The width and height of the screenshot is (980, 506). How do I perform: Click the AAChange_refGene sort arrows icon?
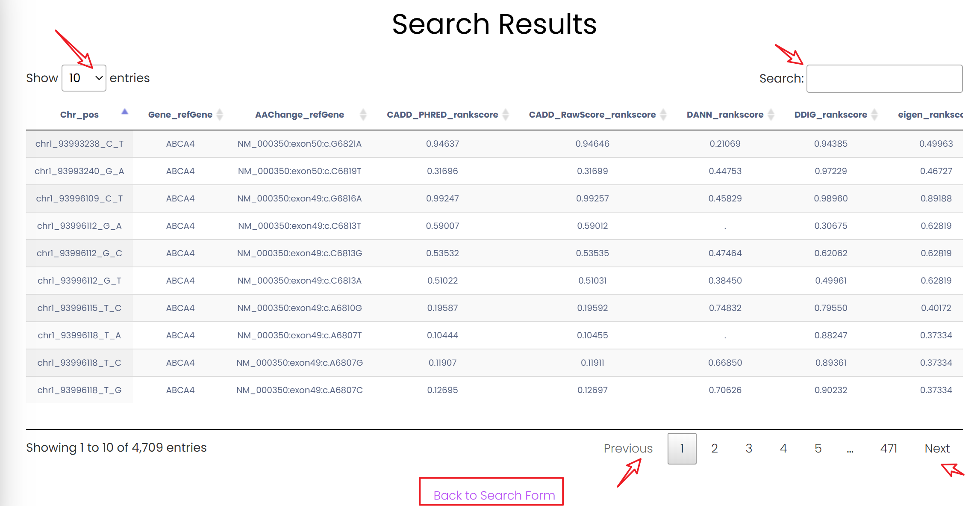point(363,115)
